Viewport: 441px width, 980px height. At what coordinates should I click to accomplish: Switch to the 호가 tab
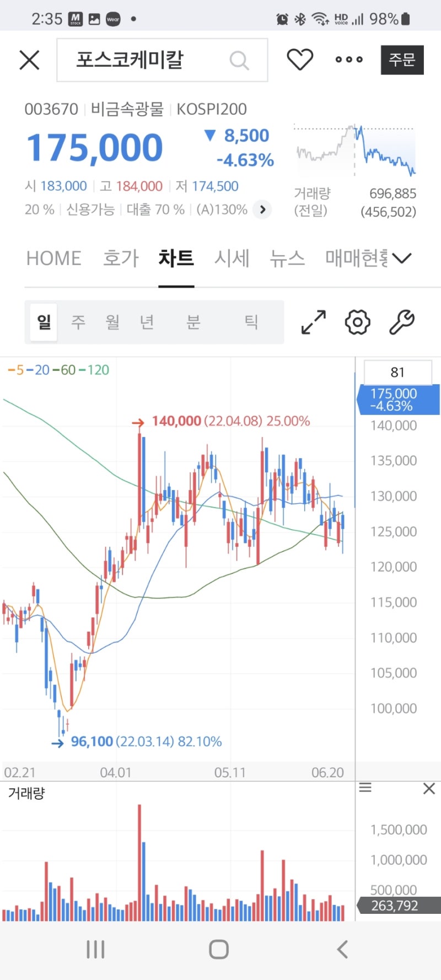[121, 258]
